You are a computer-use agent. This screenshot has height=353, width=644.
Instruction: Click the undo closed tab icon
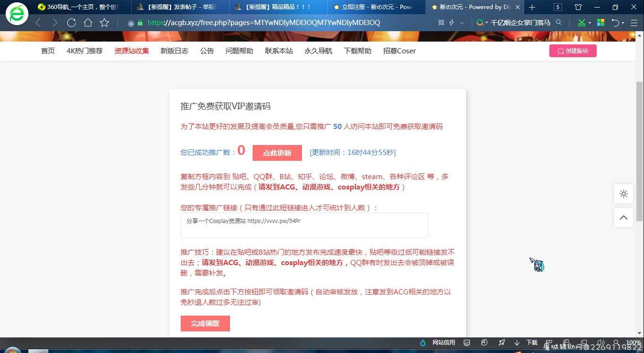(615, 23)
